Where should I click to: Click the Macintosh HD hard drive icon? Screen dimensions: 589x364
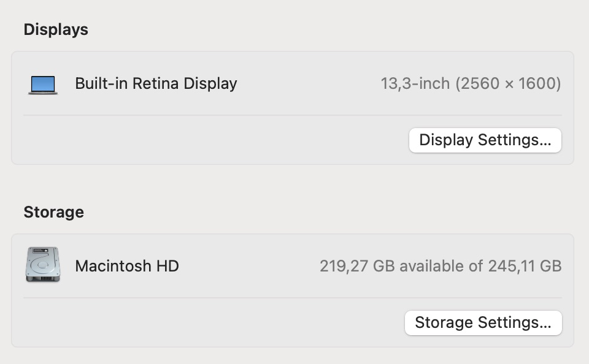[x=43, y=265]
